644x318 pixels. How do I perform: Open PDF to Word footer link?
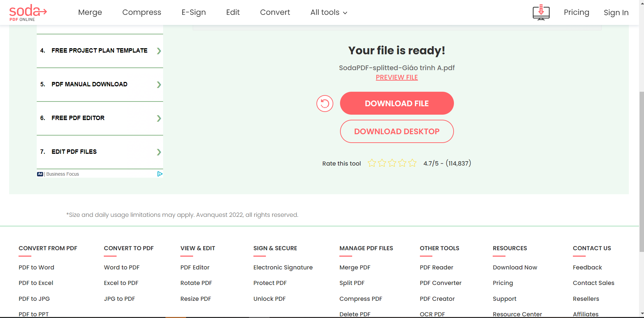click(36, 267)
